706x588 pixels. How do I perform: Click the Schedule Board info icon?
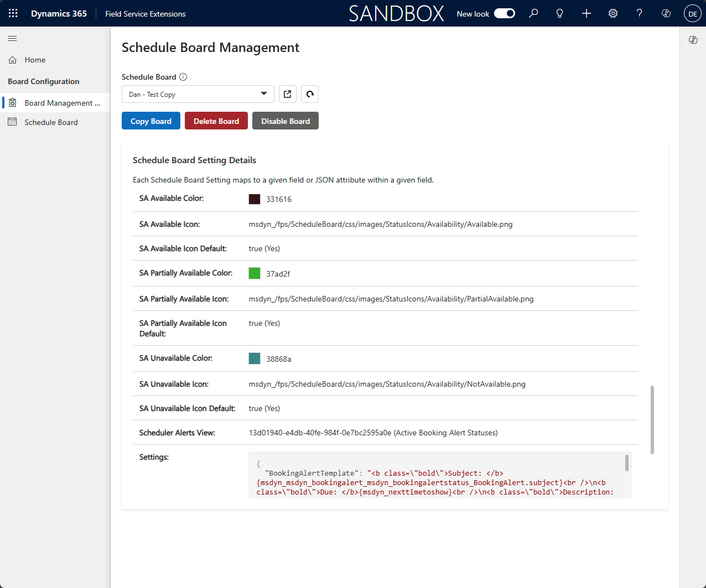(183, 77)
